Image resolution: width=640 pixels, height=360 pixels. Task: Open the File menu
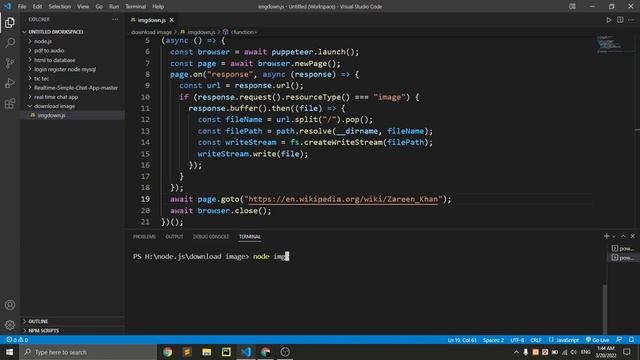point(22,7)
